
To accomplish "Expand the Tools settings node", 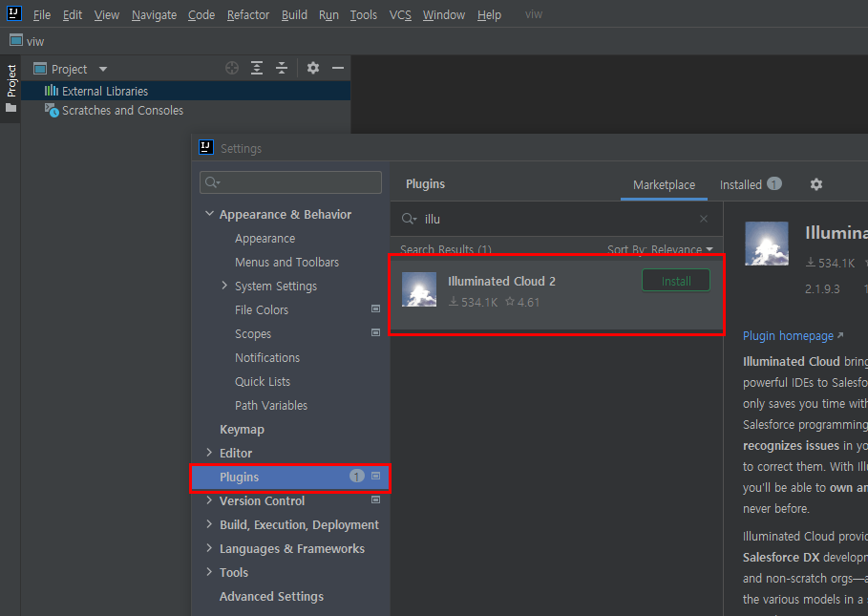I will click(209, 572).
